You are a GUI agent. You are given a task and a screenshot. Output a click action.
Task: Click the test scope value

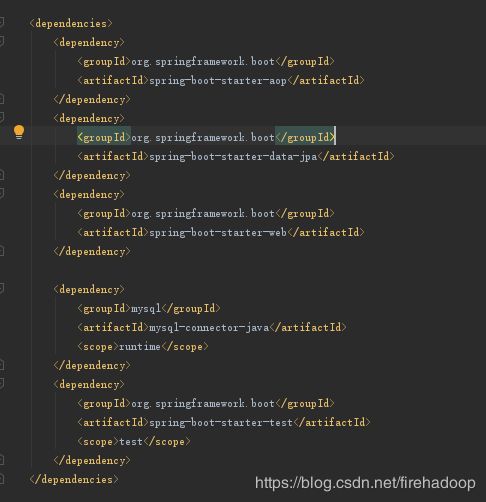[131, 442]
